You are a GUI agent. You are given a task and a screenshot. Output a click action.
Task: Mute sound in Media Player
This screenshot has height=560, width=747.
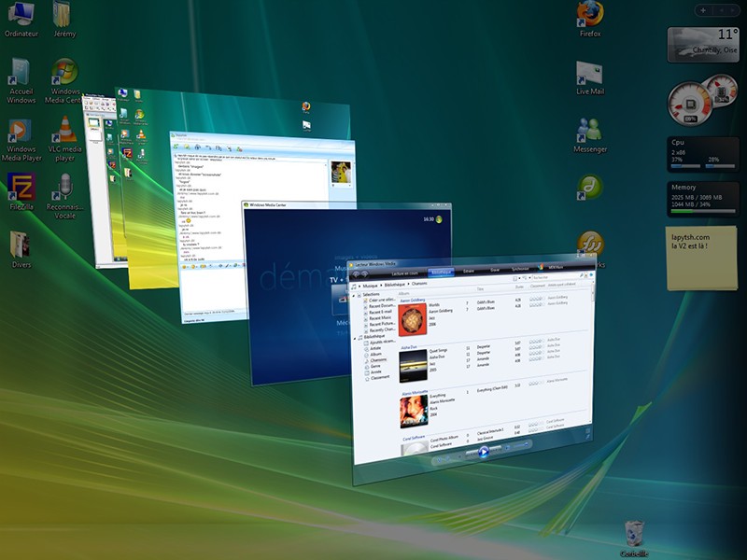pos(507,448)
